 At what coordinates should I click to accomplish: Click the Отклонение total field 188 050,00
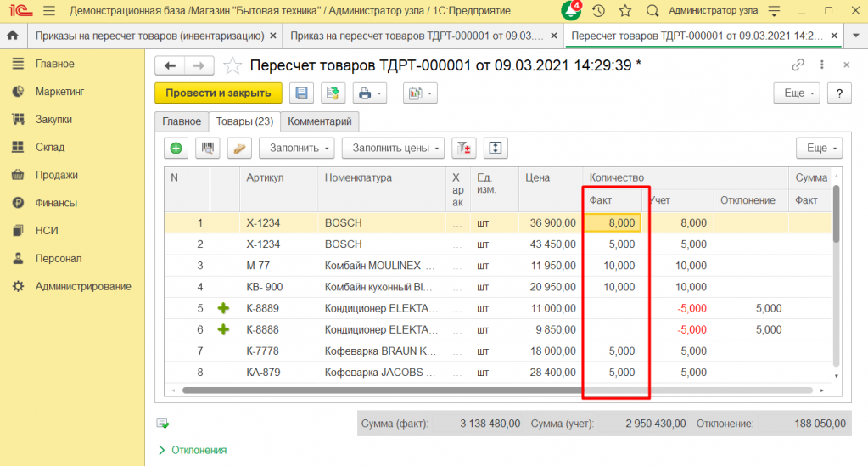click(804, 424)
